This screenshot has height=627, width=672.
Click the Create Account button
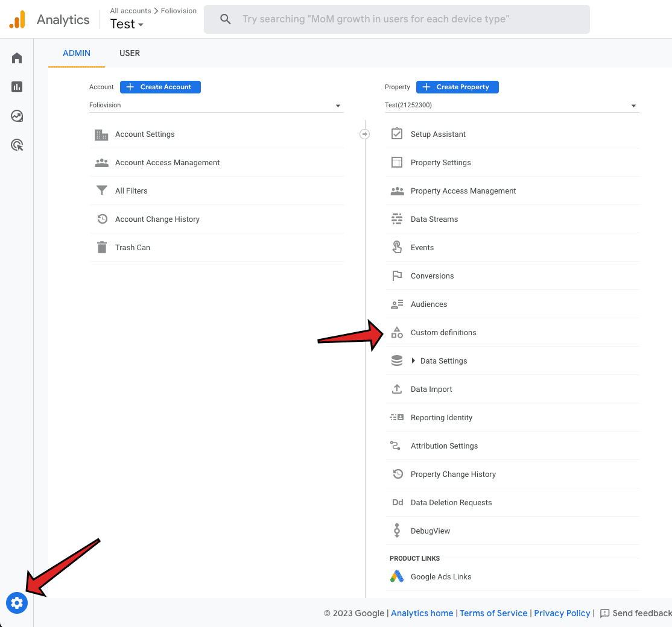(x=160, y=87)
